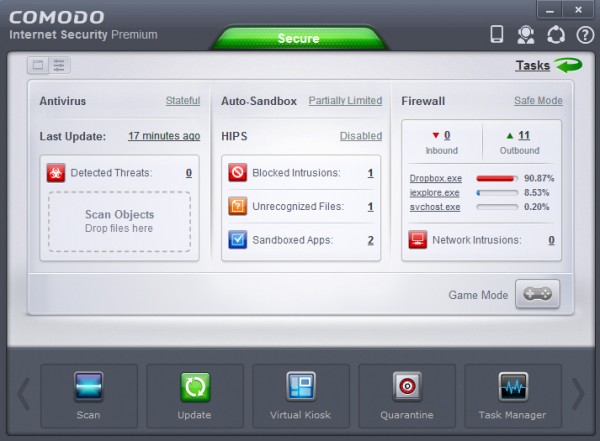Click the Firewall section heading
The width and height of the screenshot is (600, 441).
point(423,101)
